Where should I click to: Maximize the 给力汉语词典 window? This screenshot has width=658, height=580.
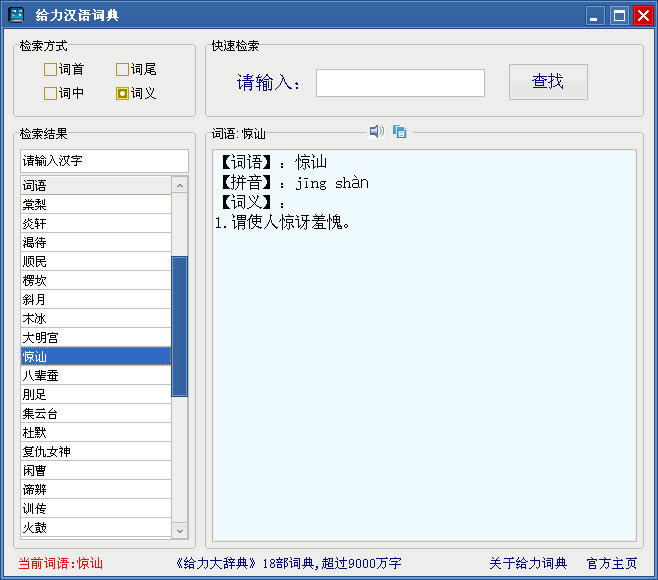coord(619,16)
